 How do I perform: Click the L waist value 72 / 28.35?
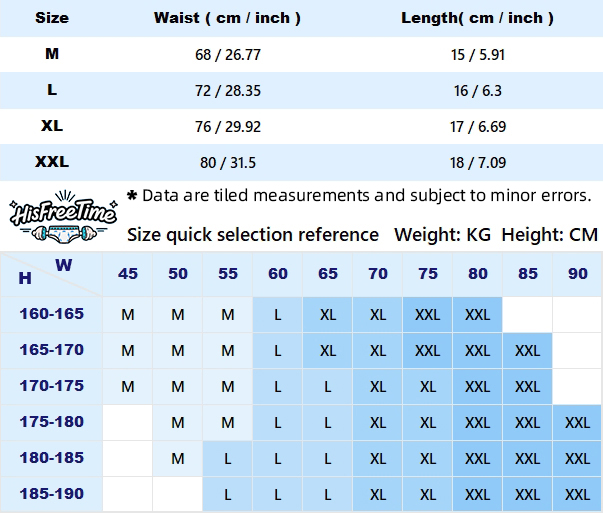click(x=228, y=91)
